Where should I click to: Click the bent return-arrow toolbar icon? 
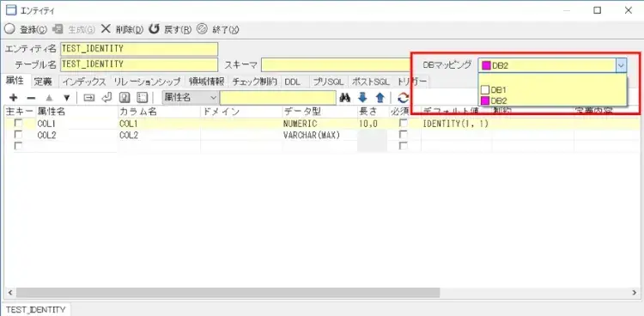click(x=106, y=97)
